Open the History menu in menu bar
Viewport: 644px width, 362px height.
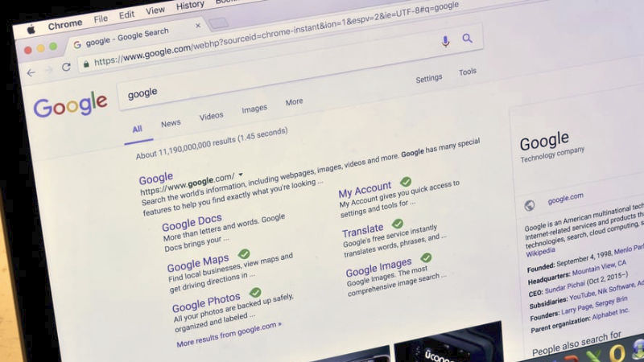[x=190, y=6]
